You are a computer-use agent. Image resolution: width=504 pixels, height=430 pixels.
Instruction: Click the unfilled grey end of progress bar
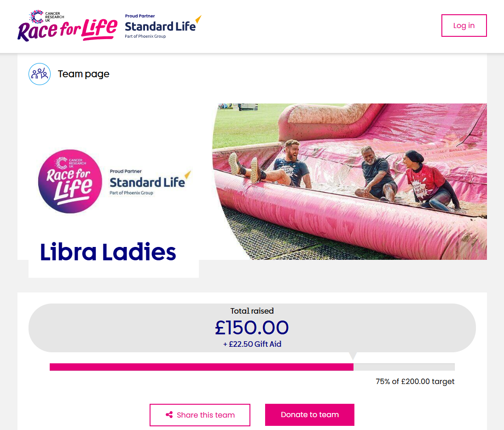(404, 367)
